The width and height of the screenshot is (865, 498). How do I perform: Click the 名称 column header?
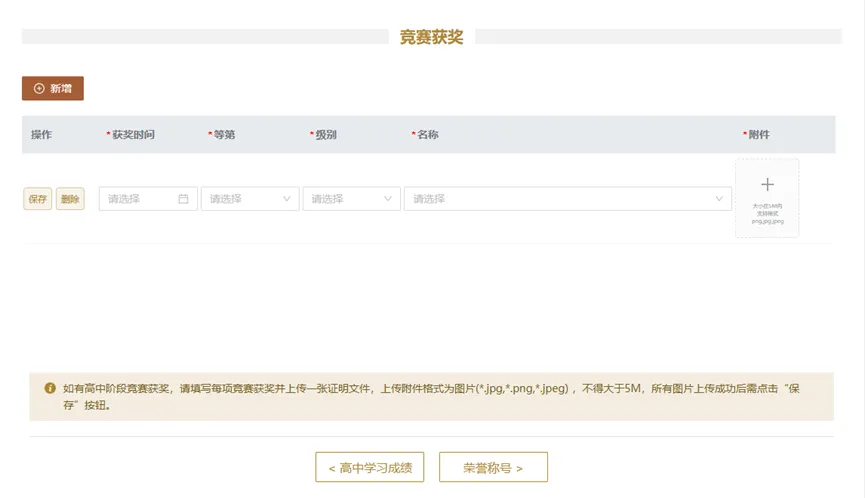coord(428,135)
